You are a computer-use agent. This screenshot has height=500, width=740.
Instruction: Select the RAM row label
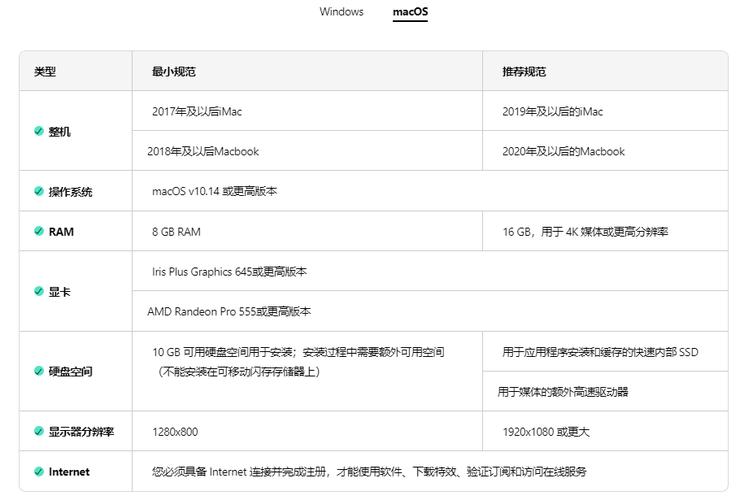(61, 232)
